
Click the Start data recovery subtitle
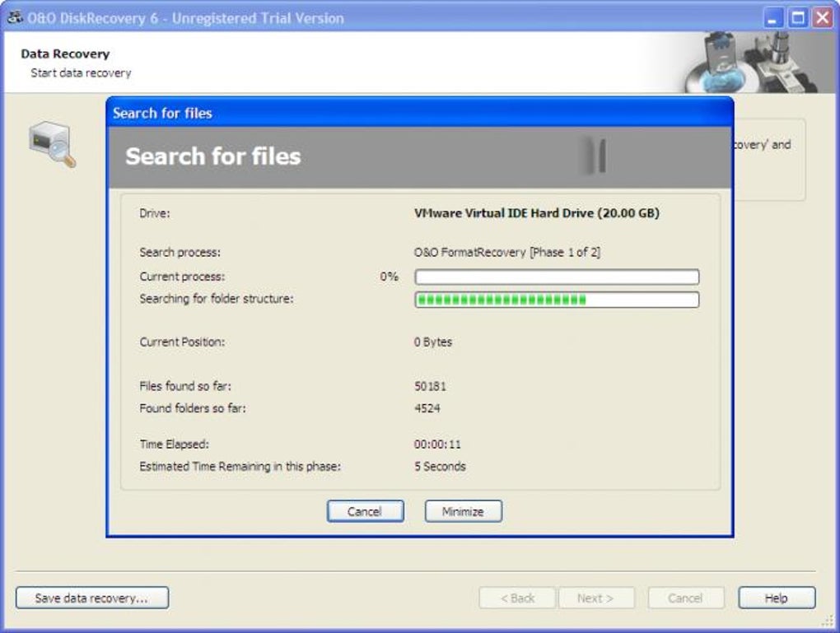click(x=81, y=72)
